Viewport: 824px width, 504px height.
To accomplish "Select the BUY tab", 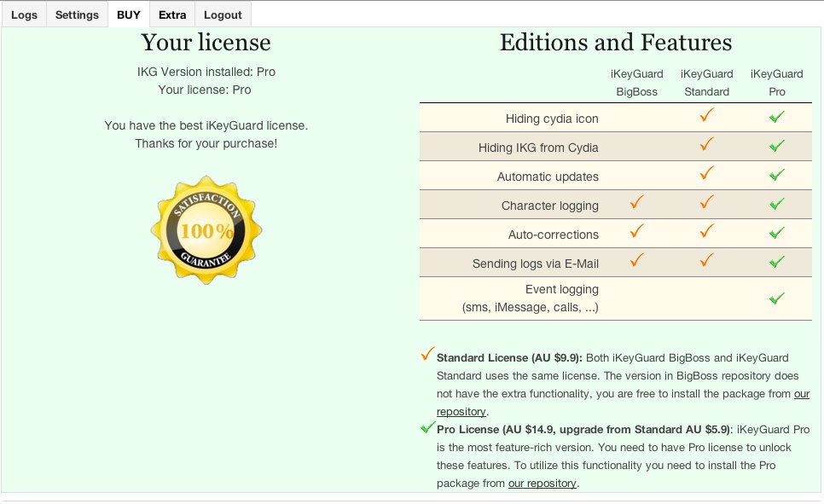I will [129, 14].
